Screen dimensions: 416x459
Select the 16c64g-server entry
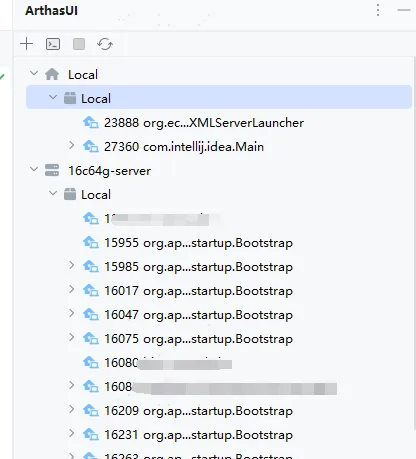(x=109, y=171)
